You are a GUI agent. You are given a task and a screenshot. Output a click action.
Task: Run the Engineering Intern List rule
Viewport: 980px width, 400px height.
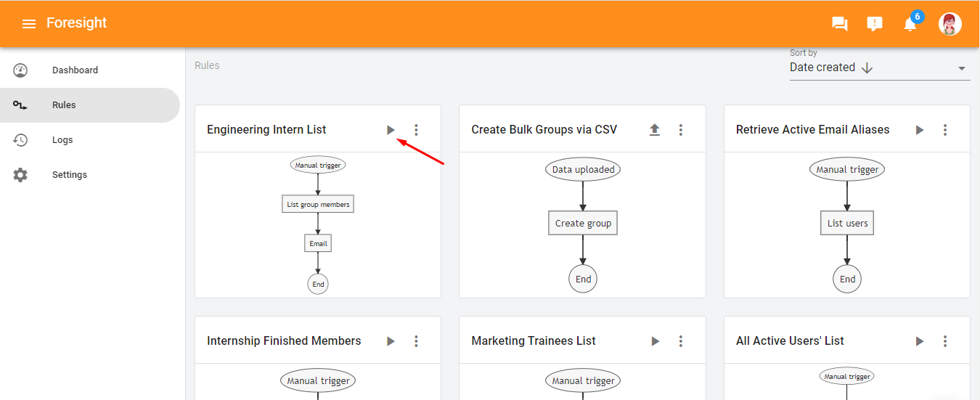[x=391, y=130]
